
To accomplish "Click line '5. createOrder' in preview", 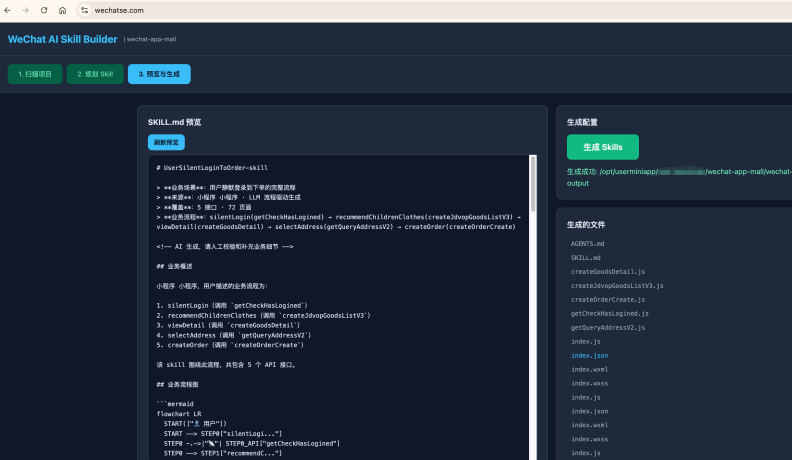I will 230,345.
